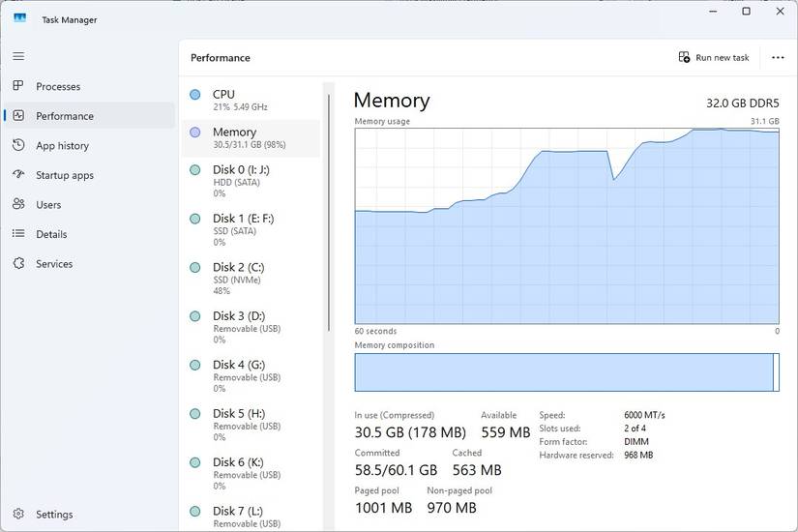798x532 pixels.
Task: Click the Non-paged pool 970 MB value
Action: 452,508
